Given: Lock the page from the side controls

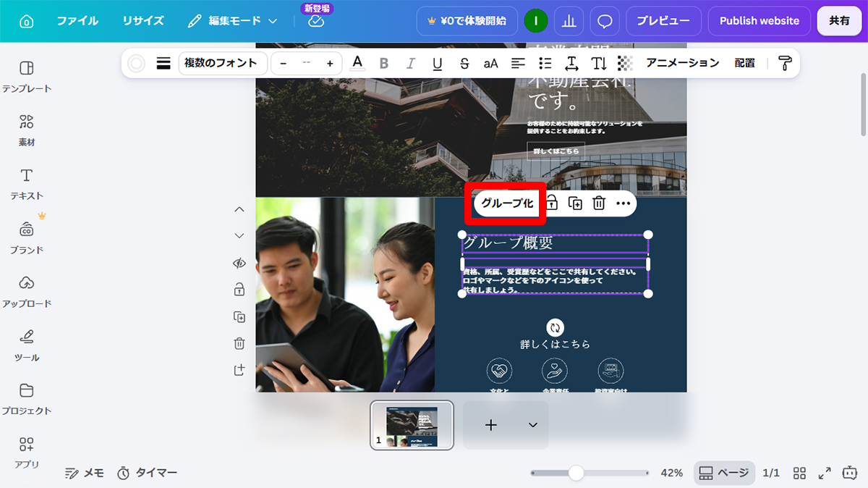Looking at the screenshot, I should tap(239, 290).
